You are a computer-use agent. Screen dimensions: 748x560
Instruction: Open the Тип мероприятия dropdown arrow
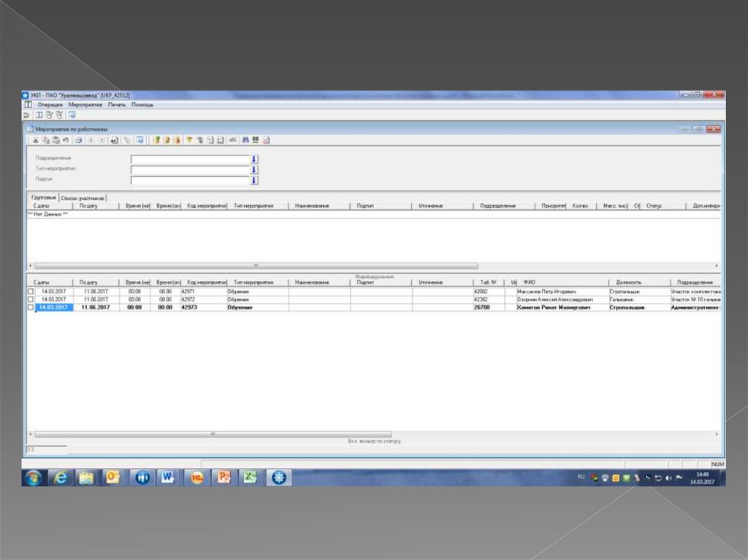click(x=254, y=169)
